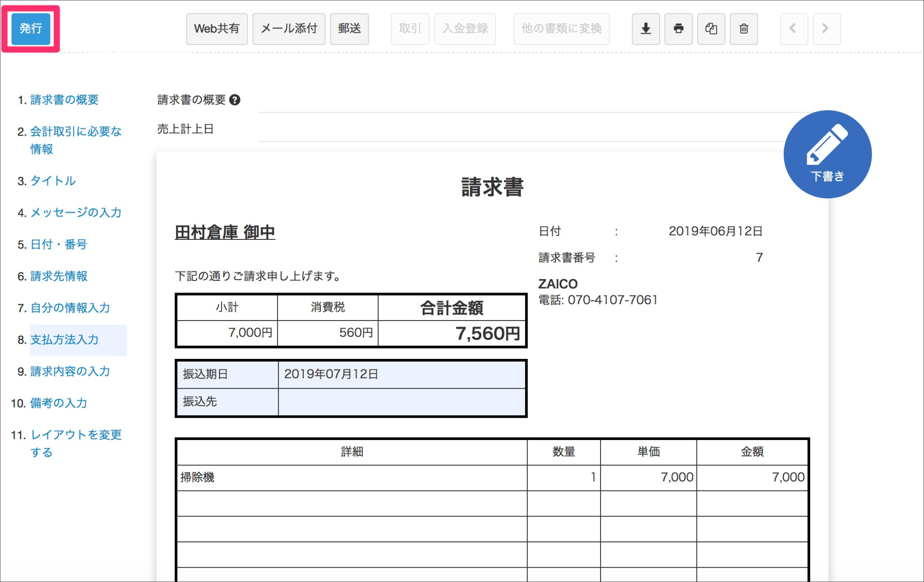Click the 入金登録 button

465,29
